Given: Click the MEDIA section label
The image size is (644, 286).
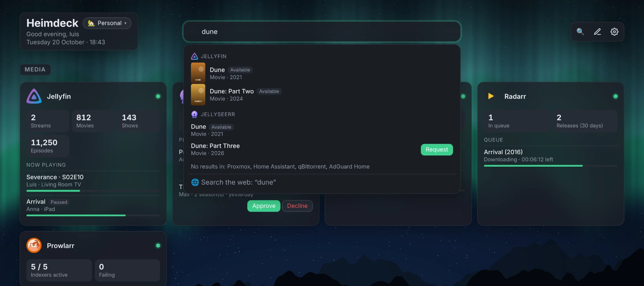Looking at the screenshot, I should pyautogui.click(x=35, y=69).
